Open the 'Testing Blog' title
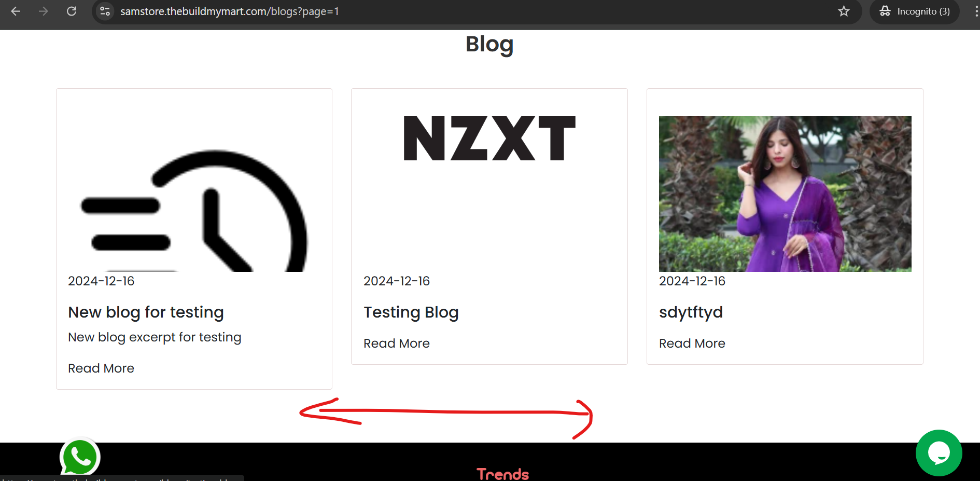Screen dimensions: 980x481 [x=411, y=312]
